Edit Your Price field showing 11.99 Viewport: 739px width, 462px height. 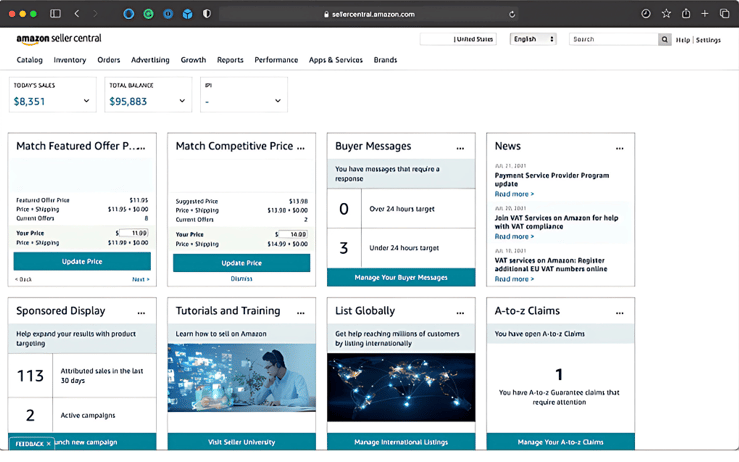[x=134, y=233]
